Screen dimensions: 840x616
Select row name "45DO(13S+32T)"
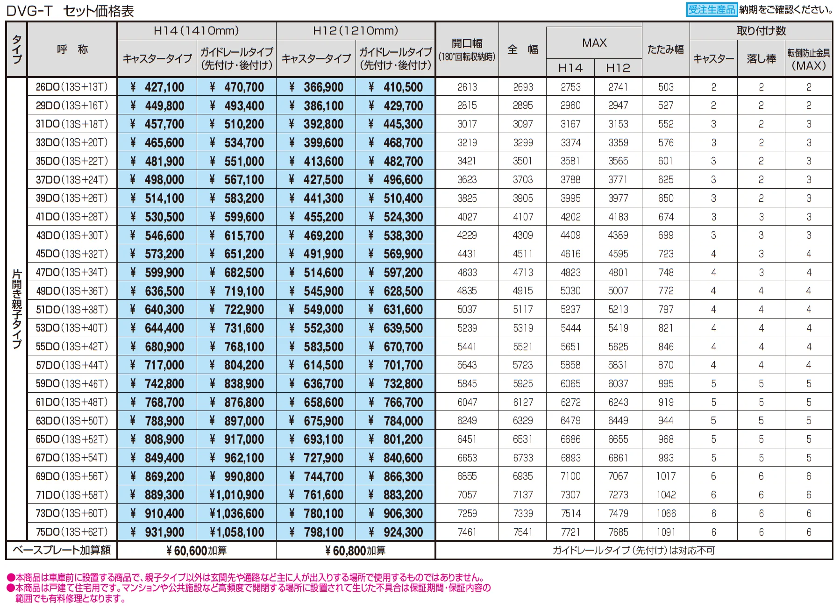coord(72,254)
